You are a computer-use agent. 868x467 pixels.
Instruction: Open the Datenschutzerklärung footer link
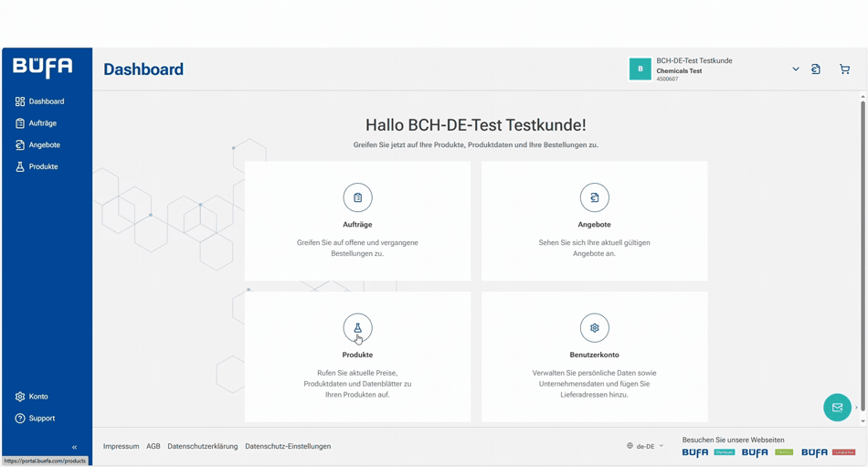202,446
